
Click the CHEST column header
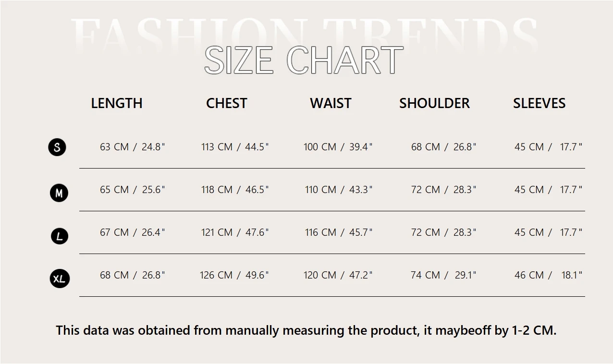point(227,103)
